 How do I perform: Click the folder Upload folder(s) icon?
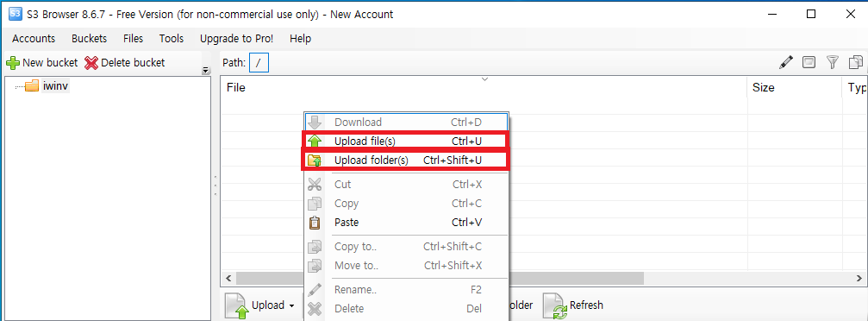click(x=315, y=160)
